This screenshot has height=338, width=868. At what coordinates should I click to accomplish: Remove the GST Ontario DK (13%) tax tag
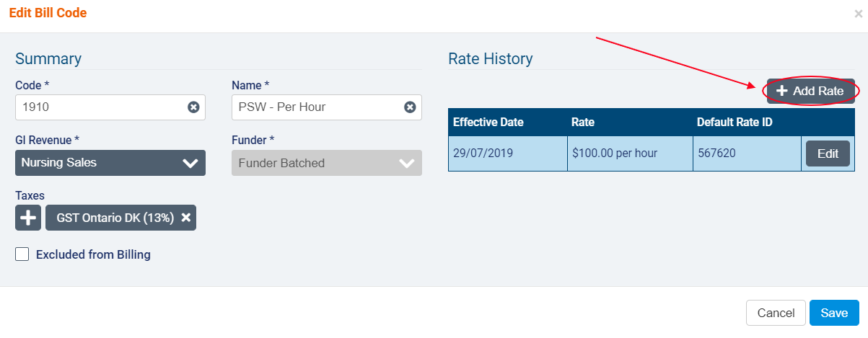(186, 218)
